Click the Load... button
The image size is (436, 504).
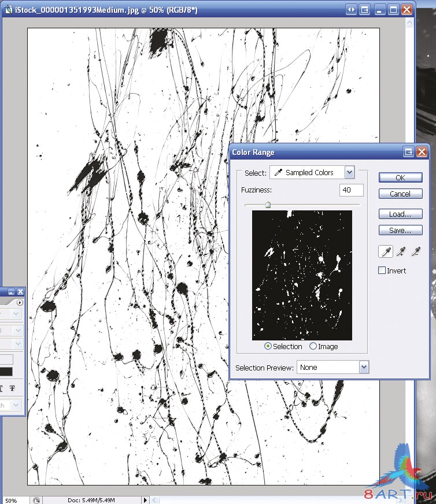pyautogui.click(x=400, y=214)
